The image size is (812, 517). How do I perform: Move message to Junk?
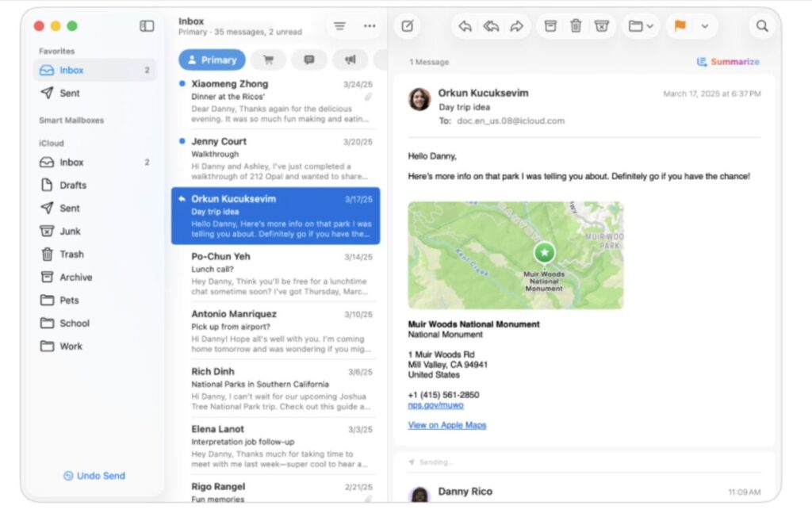click(x=602, y=26)
